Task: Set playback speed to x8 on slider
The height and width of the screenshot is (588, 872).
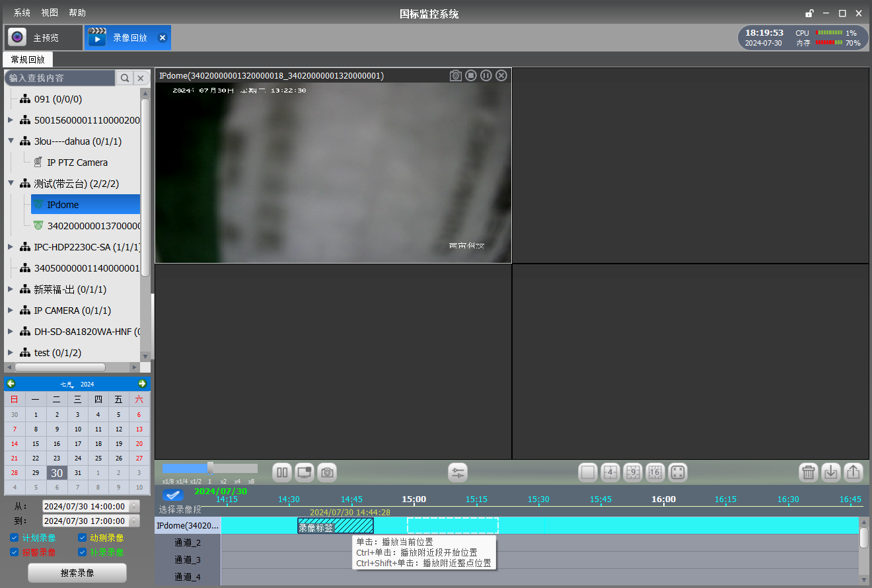Action: 251,482
